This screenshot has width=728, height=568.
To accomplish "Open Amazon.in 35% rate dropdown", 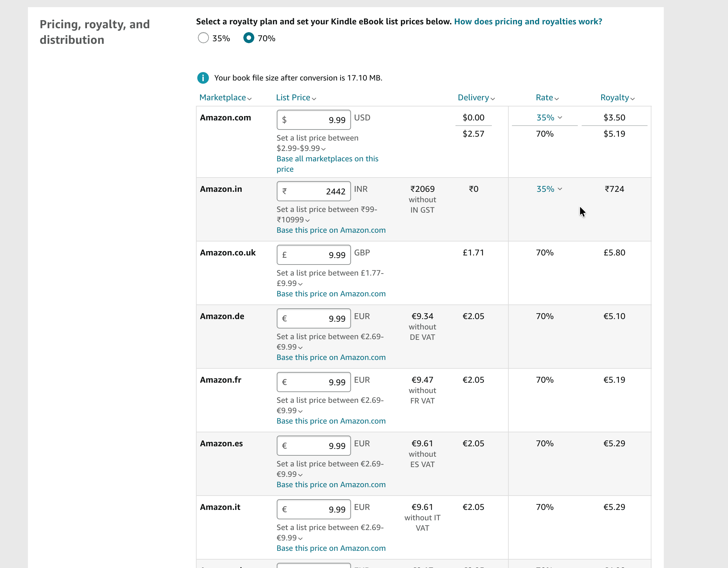I will [x=549, y=189].
